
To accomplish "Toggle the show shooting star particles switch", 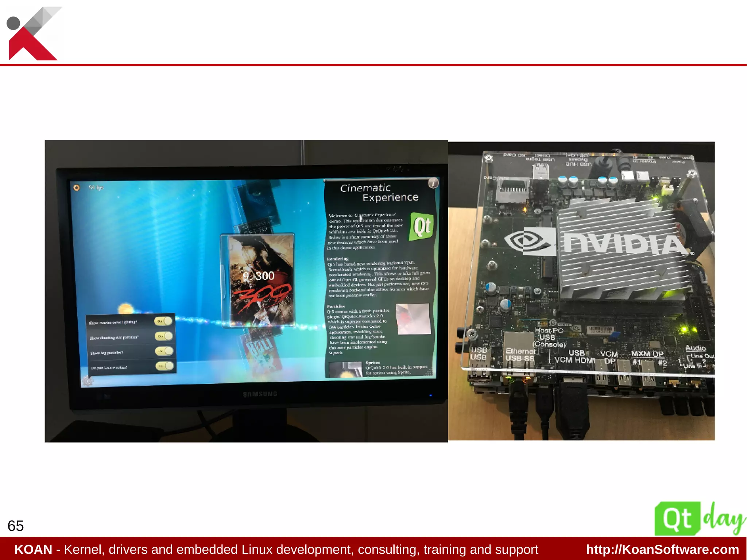I will click(163, 336).
